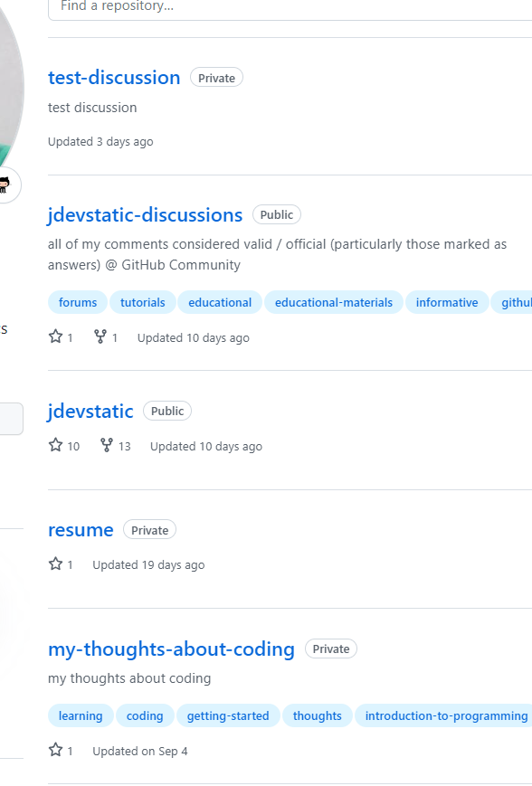
Task: Open the resume repository
Action: coord(81,529)
